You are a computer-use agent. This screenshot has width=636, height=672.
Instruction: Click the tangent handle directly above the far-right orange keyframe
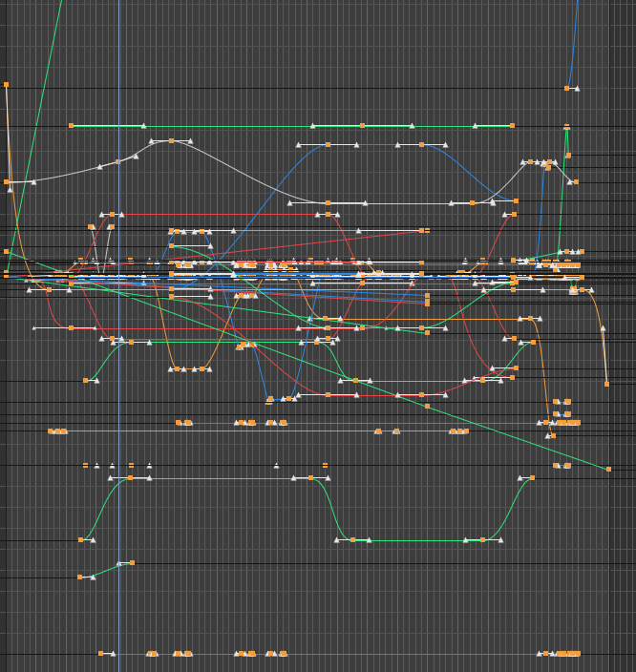point(603,328)
